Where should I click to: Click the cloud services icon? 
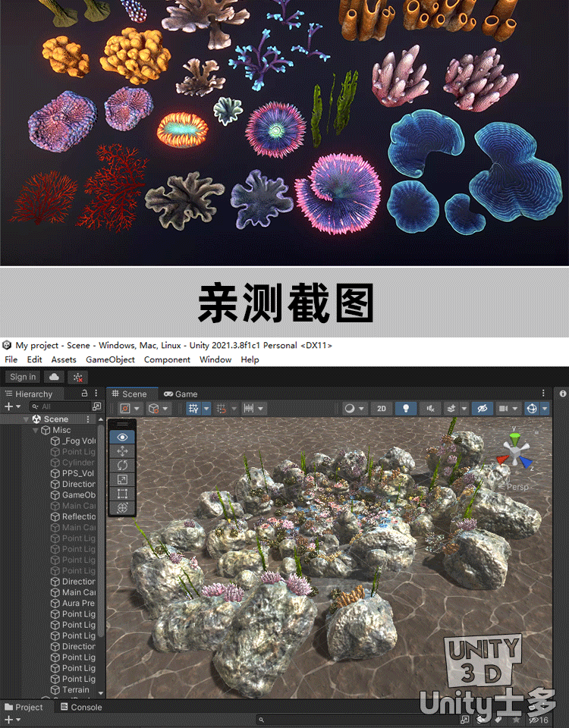pyautogui.click(x=54, y=377)
